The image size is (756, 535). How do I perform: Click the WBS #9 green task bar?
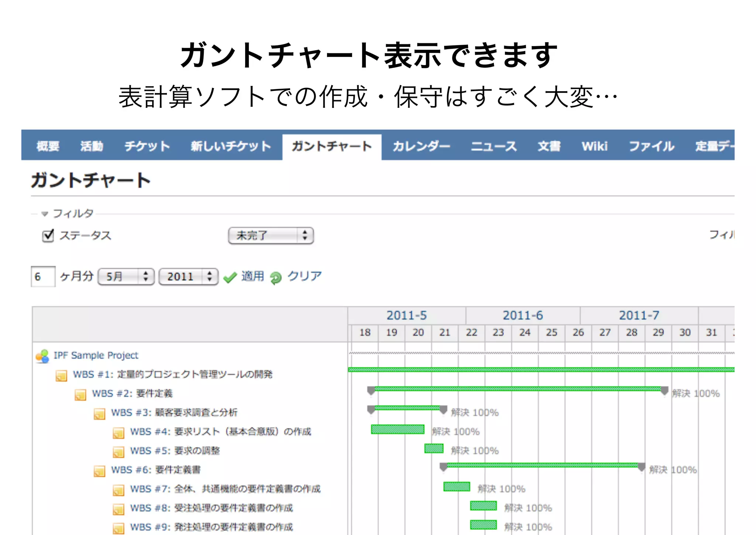[x=484, y=525]
